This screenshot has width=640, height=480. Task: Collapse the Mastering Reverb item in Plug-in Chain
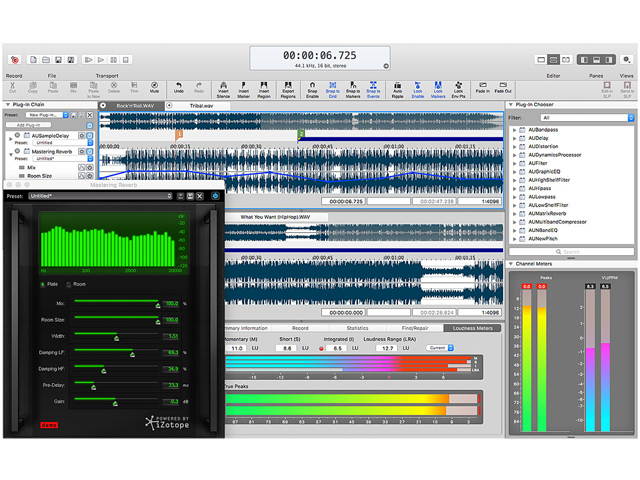pyautogui.click(x=10, y=154)
